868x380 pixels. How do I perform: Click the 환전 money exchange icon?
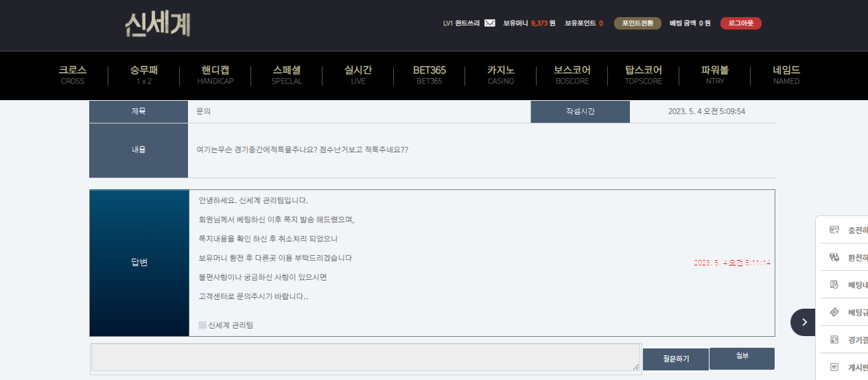834,257
